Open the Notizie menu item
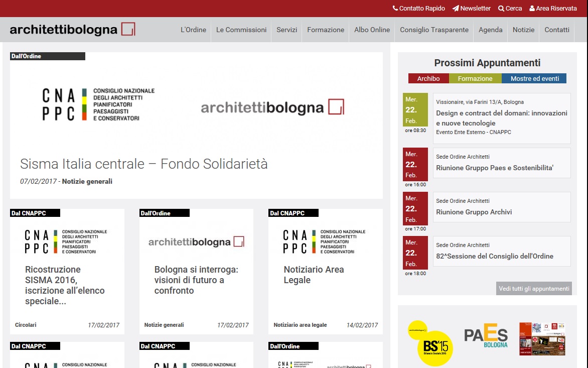This screenshot has height=368, width=588. pyautogui.click(x=523, y=30)
